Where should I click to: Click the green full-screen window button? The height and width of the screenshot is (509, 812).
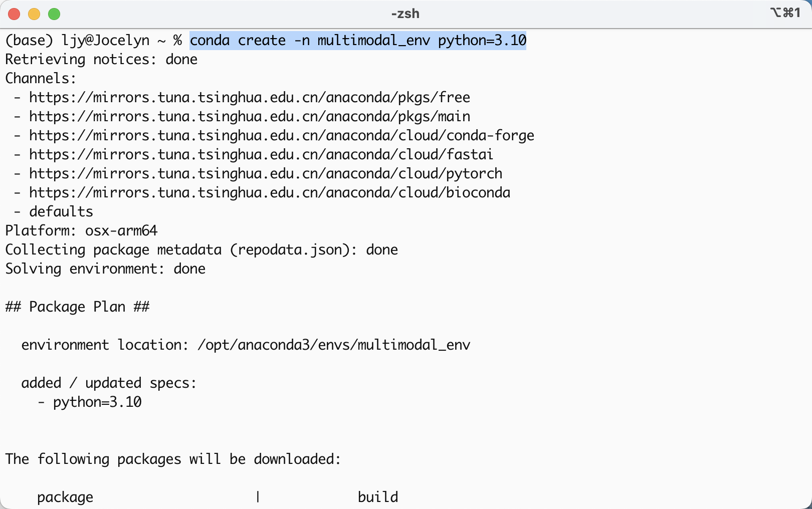[54, 14]
